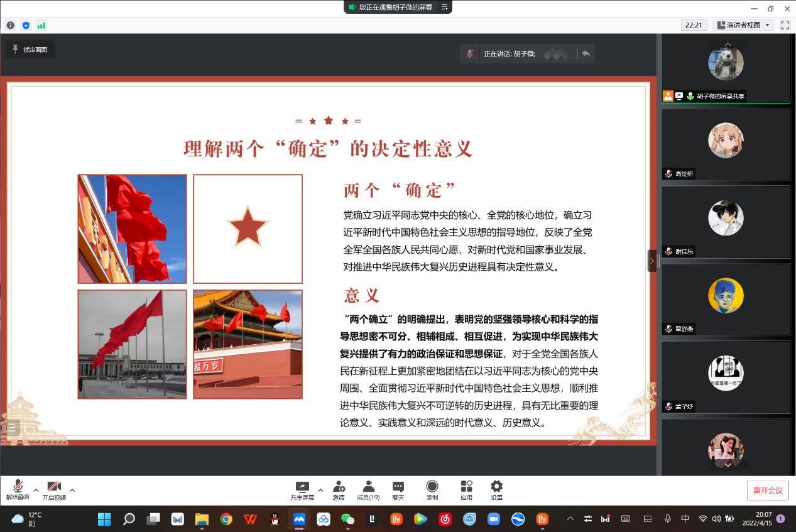Expand audio options arrow beside 解除静音
The image size is (796, 532).
36,490
